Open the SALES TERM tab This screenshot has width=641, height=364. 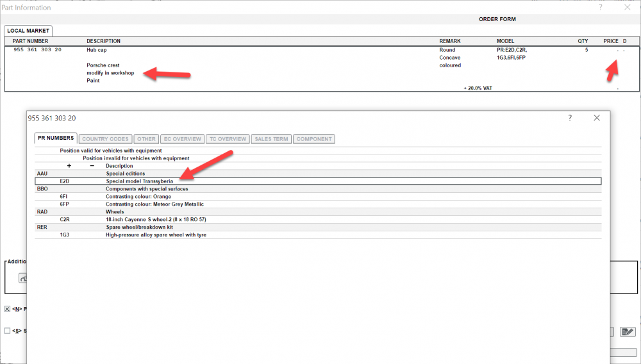click(x=272, y=138)
